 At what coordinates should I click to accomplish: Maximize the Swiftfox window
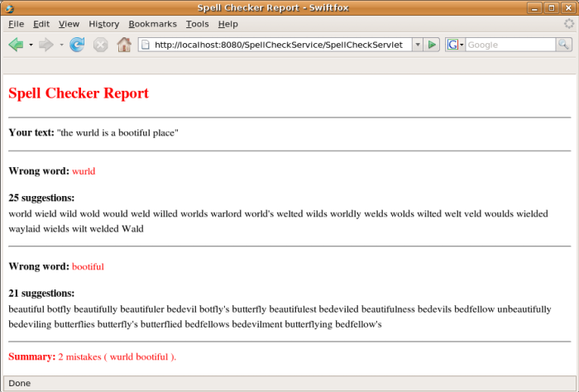pos(552,7)
